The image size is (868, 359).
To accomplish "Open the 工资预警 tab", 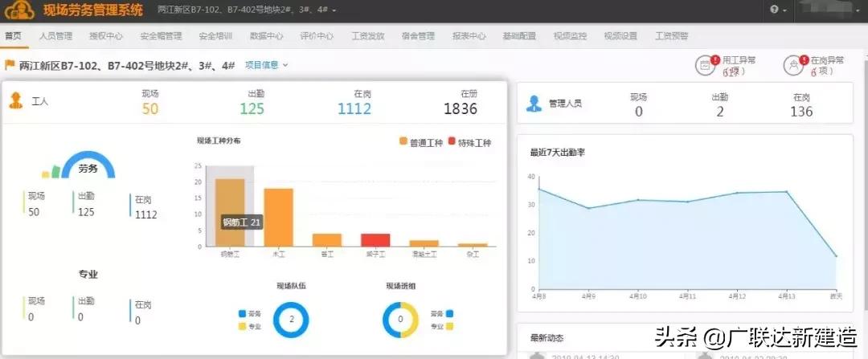I will tap(671, 36).
